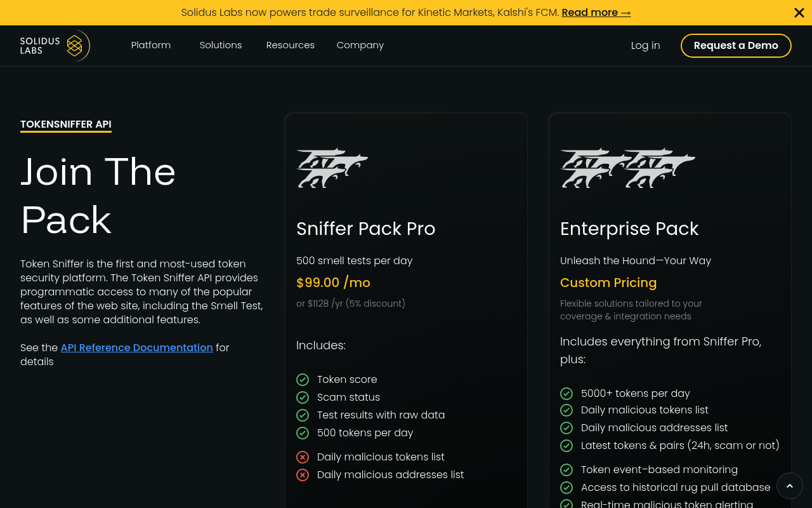The image size is (812, 508).
Task: Click Access to historical rug pull database text
Action: pos(676,487)
